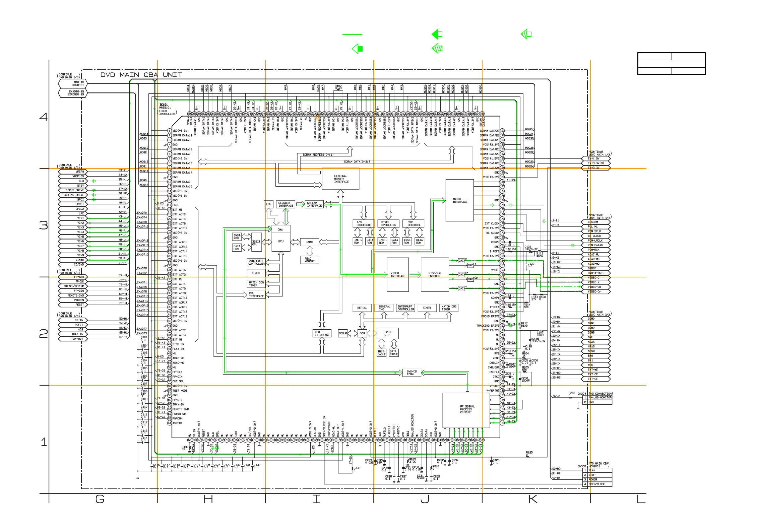Select the AUDIO INTERFACE block

[x=459, y=200]
